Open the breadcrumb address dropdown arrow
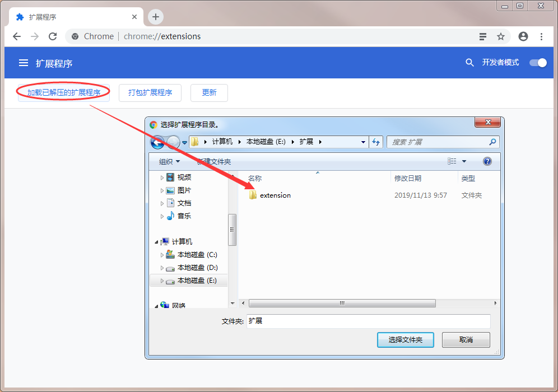This screenshot has height=392, width=558. tap(363, 142)
